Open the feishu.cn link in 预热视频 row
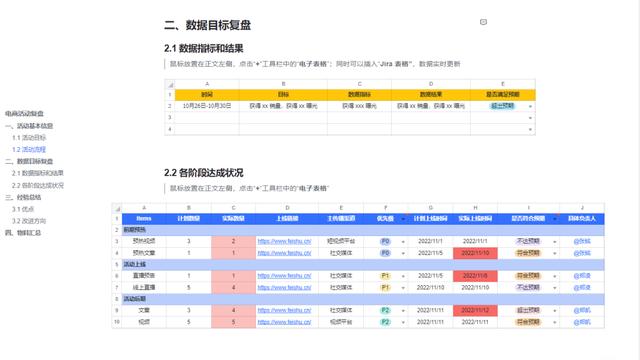The height and width of the screenshot is (360, 640). click(x=284, y=242)
